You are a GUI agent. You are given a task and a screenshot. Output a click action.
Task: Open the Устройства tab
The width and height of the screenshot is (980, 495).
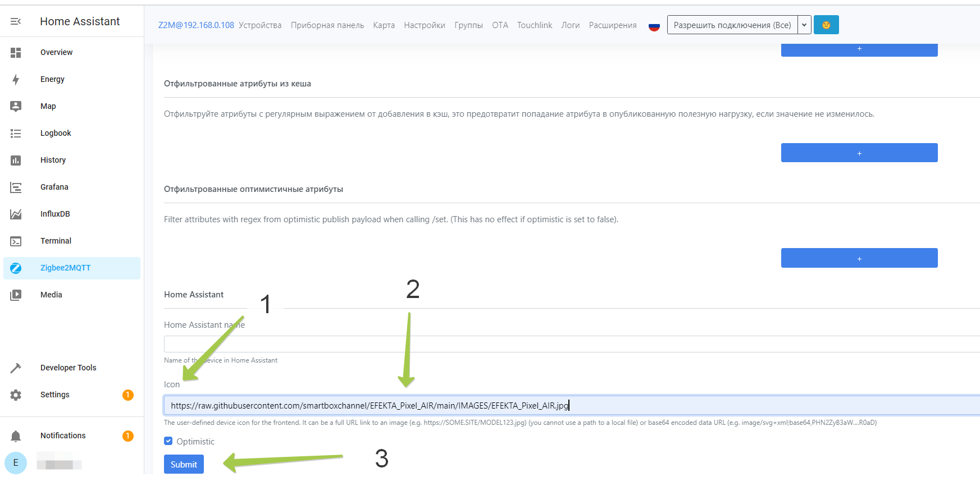tap(260, 25)
